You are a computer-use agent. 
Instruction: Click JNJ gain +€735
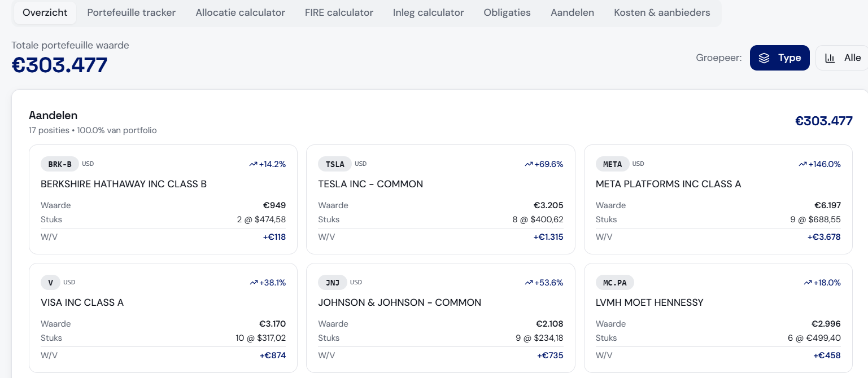550,355
